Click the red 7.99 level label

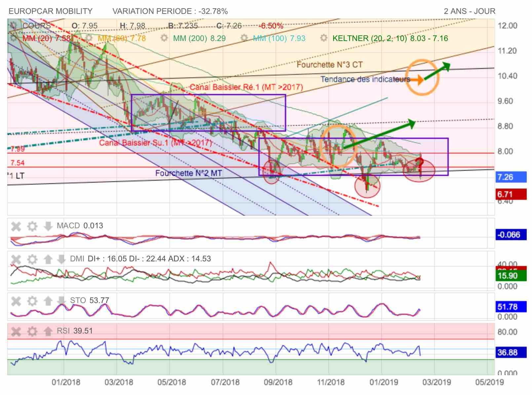point(18,149)
